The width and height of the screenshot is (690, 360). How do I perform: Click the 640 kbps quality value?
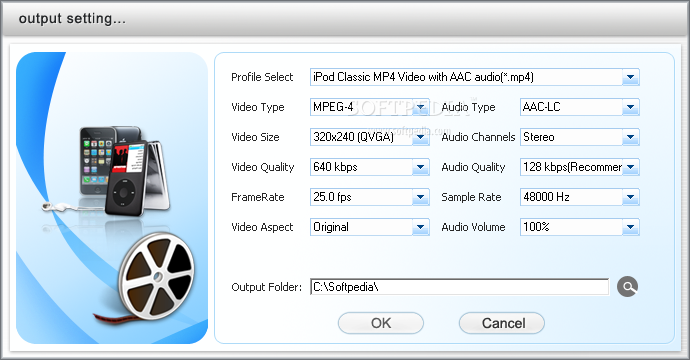(335, 167)
